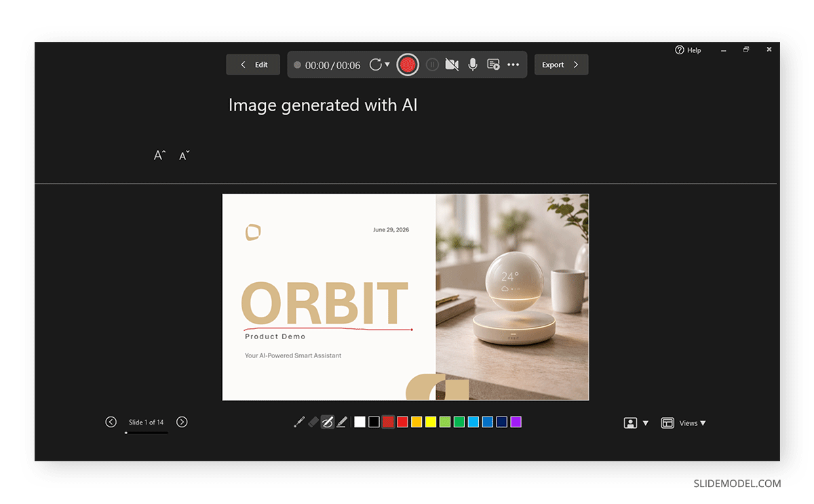Pick the medium blue ink color
Viewport: 814px width, 504px height.
[x=488, y=422]
